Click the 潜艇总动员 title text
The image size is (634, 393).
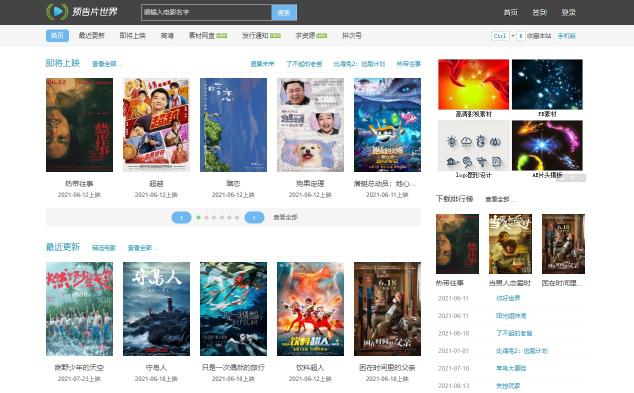point(385,184)
